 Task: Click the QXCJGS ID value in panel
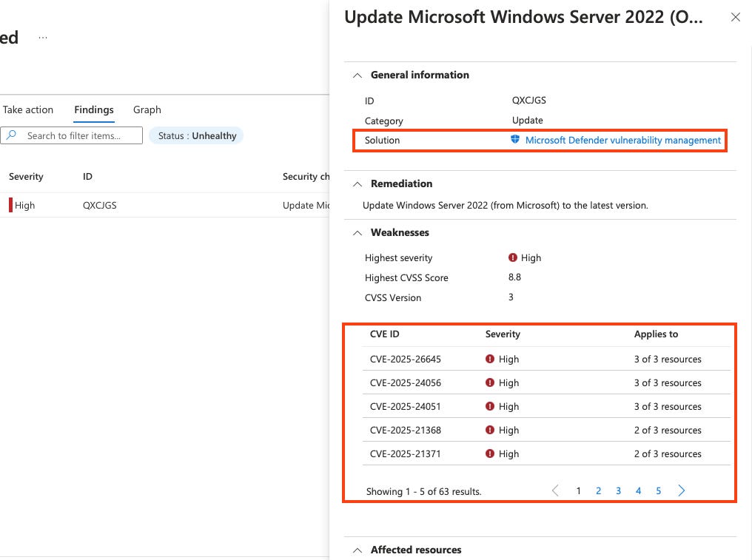(529, 100)
